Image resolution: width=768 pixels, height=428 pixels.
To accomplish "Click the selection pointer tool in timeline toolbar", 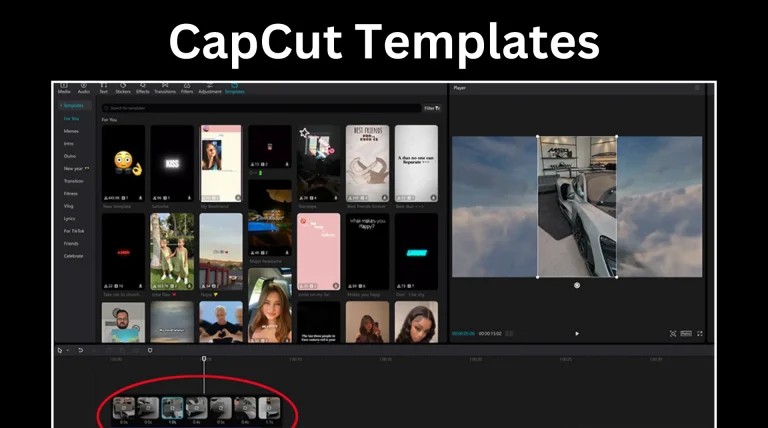I will (60, 350).
